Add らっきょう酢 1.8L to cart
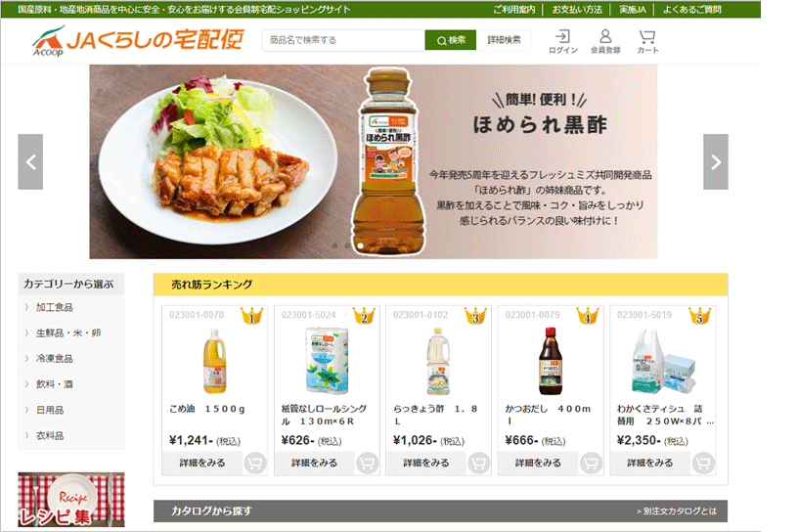 click(x=479, y=463)
